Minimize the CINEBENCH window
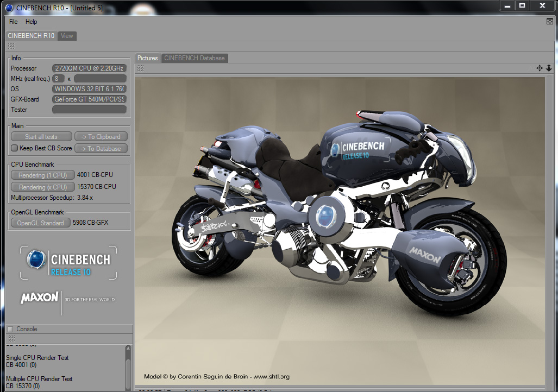558x392 pixels. (x=507, y=5)
